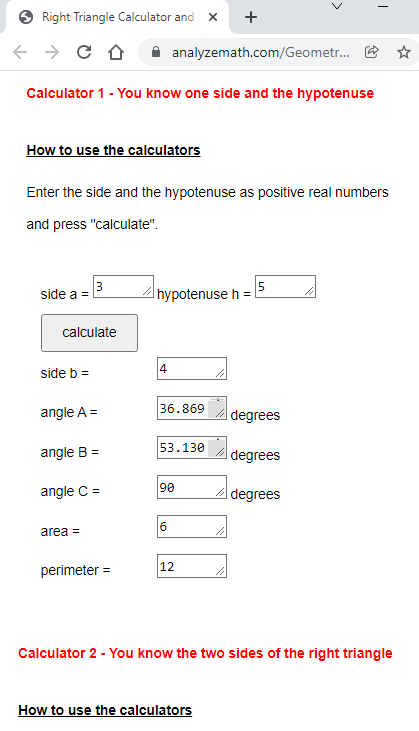
Task: Click the padlock site info icon
Action: pos(156,52)
